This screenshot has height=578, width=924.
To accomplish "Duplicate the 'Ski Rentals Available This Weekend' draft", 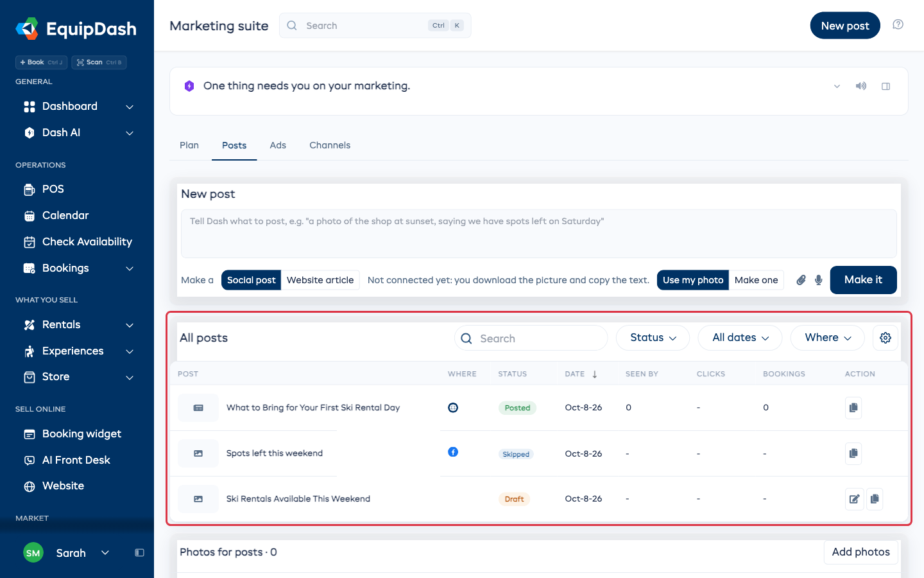I will [875, 499].
